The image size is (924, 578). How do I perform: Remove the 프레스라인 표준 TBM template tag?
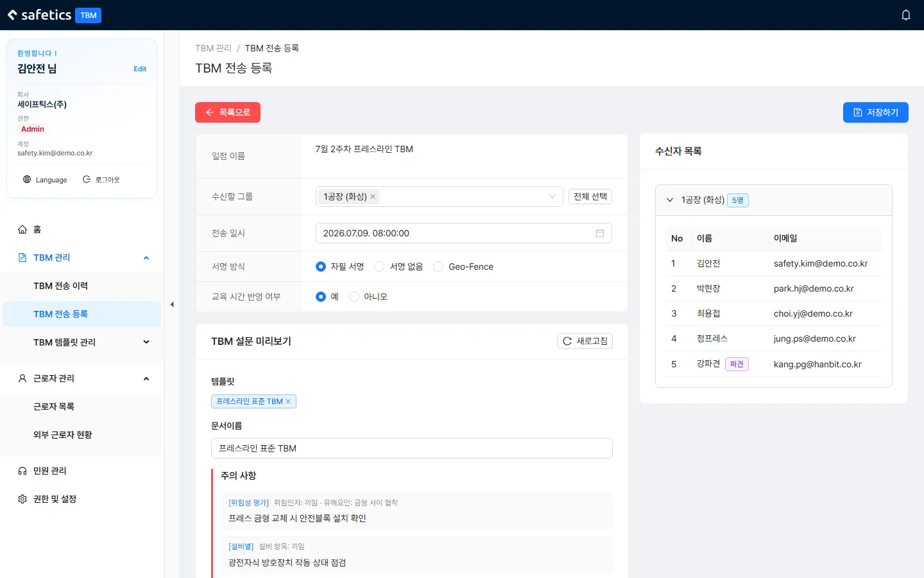288,401
